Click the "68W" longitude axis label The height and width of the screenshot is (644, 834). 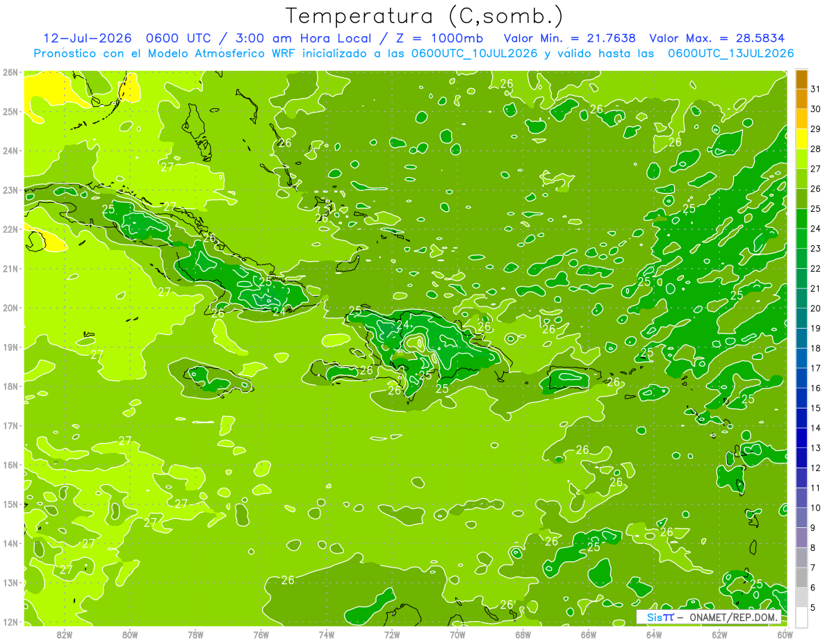(x=523, y=634)
